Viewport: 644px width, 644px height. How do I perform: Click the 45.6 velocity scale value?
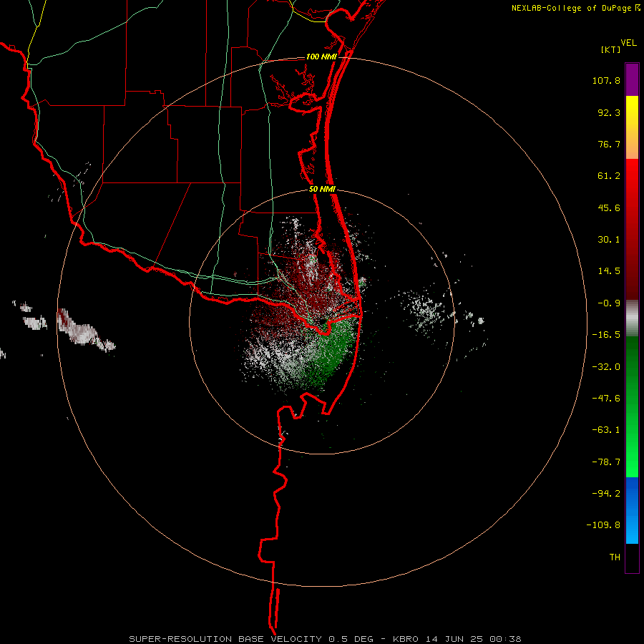609,208
